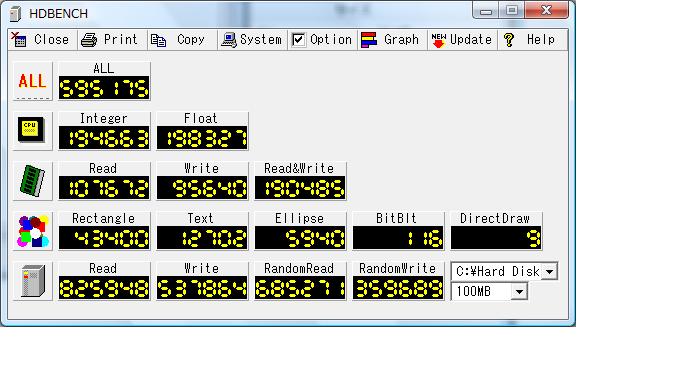Image resolution: width=683 pixels, height=384 pixels.
Task: Open System information
Action: tap(252, 40)
